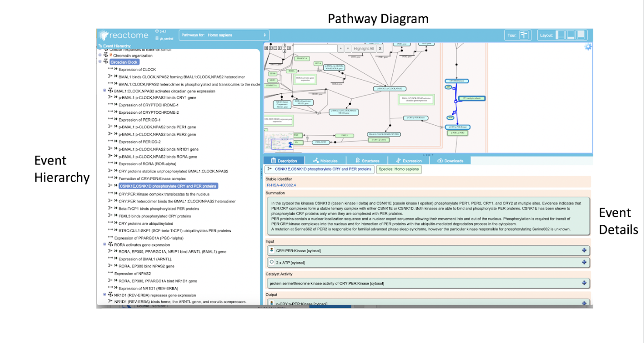Start the Tour
This screenshot has width=644, height=343.
point(524,35)
